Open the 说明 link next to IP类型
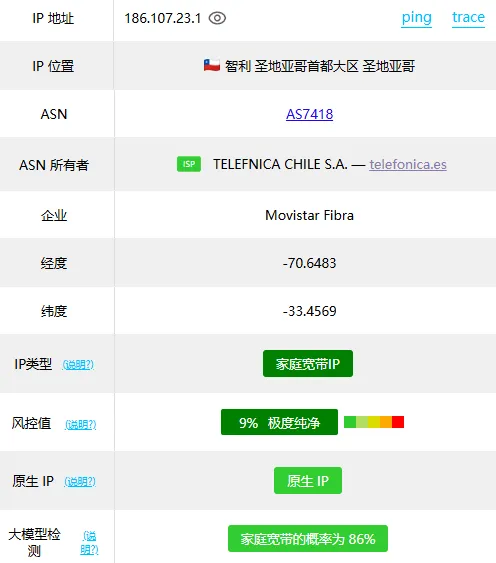Image resolution: width=496 pixels, height=563 pixels. 78,365
